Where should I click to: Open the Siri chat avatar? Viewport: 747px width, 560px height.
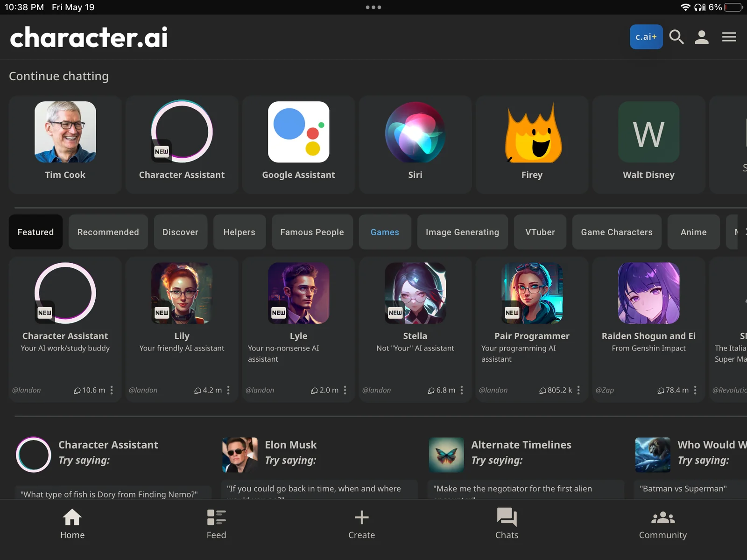point(415,133)
